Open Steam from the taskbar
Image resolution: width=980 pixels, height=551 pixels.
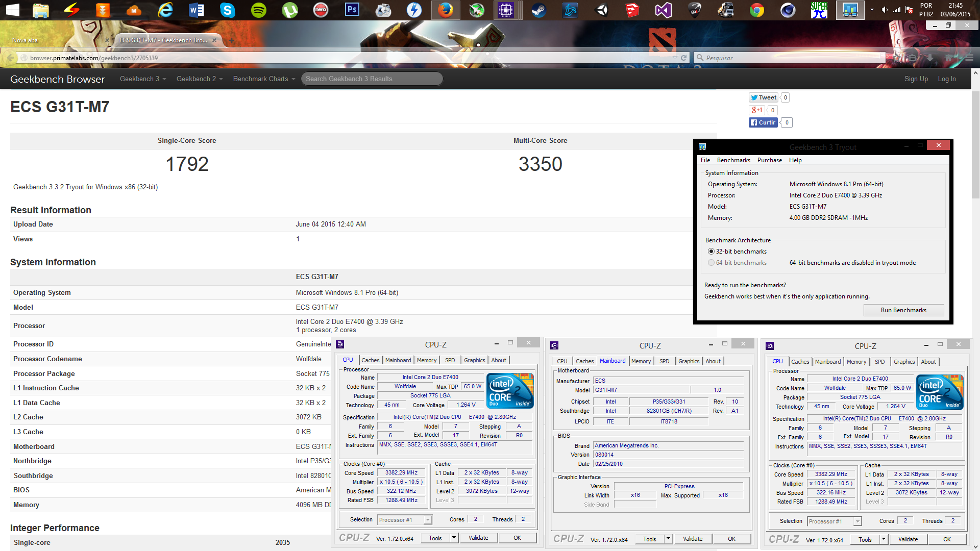(539, 10)
